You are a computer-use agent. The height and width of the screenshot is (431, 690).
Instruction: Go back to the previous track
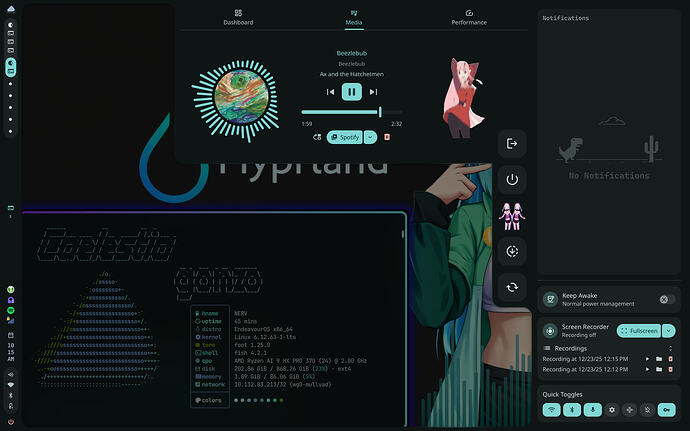(x=329, y=92)
